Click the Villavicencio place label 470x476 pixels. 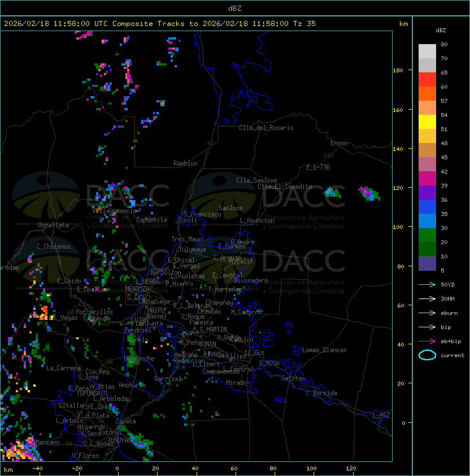coord(114,211)
